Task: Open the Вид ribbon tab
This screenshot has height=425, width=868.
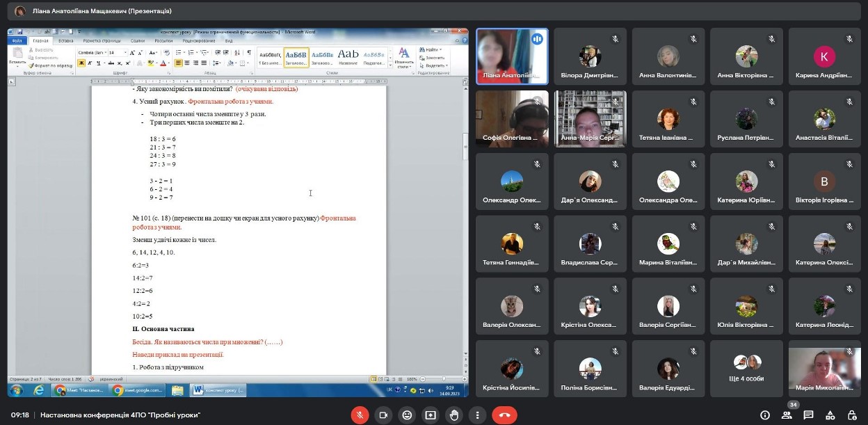Action: tap(228, 41)
